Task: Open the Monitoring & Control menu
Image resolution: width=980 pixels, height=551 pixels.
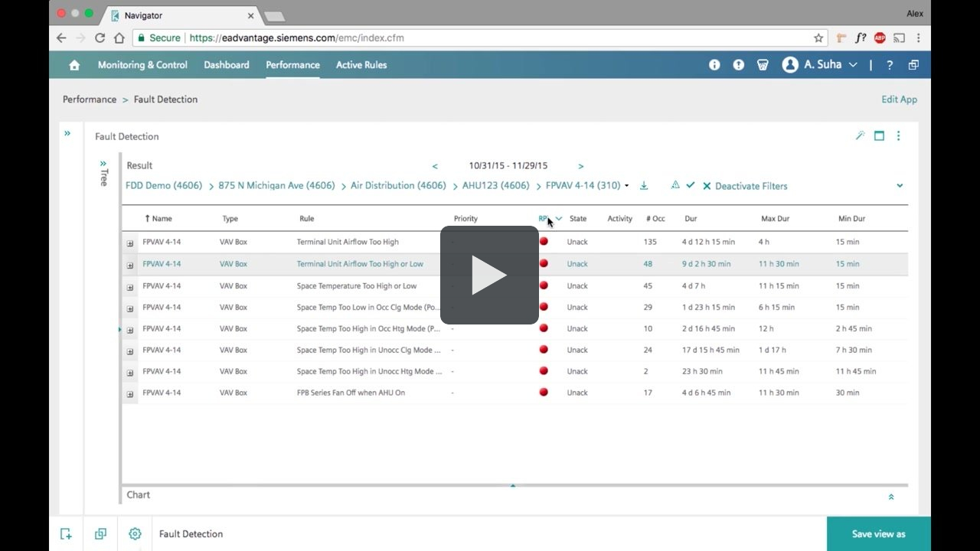Action: [x=142, y=65]
